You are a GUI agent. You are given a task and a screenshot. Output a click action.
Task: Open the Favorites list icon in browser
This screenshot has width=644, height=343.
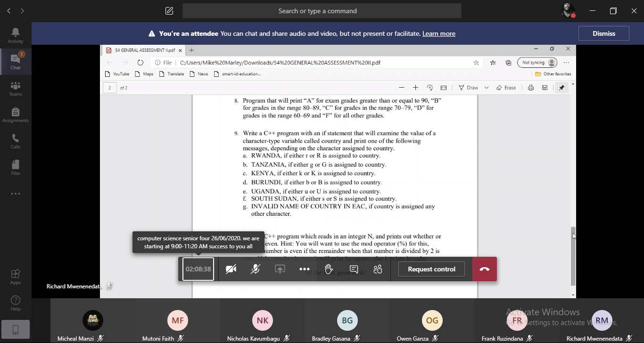coord(493,63)
